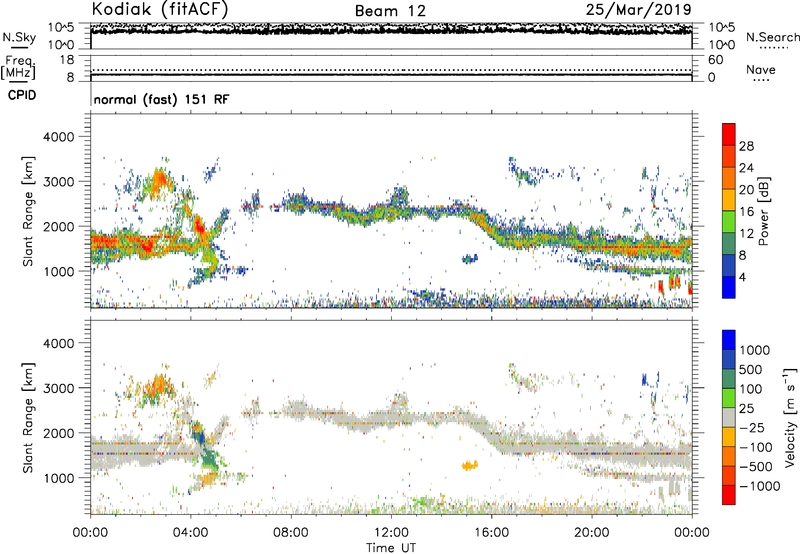Click the Power [dB] color bar
Screen dimensions: 800x554
pos(729,211)
